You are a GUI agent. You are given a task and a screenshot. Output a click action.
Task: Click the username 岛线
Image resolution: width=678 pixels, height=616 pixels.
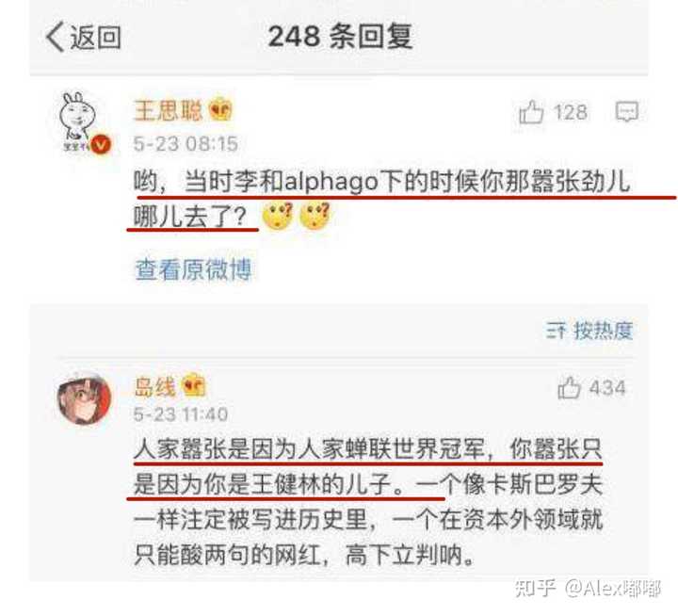[x=154, y=386]
